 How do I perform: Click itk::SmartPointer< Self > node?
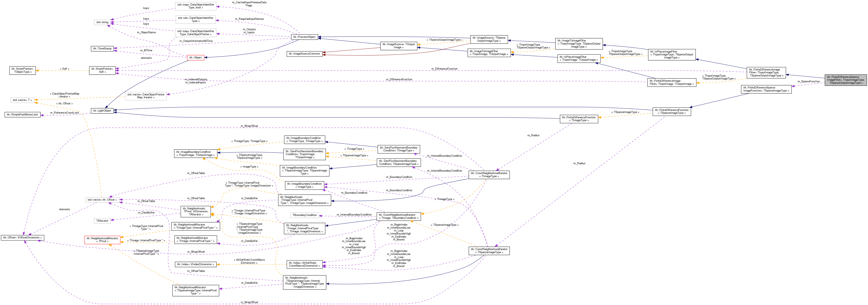coord(102,70)
